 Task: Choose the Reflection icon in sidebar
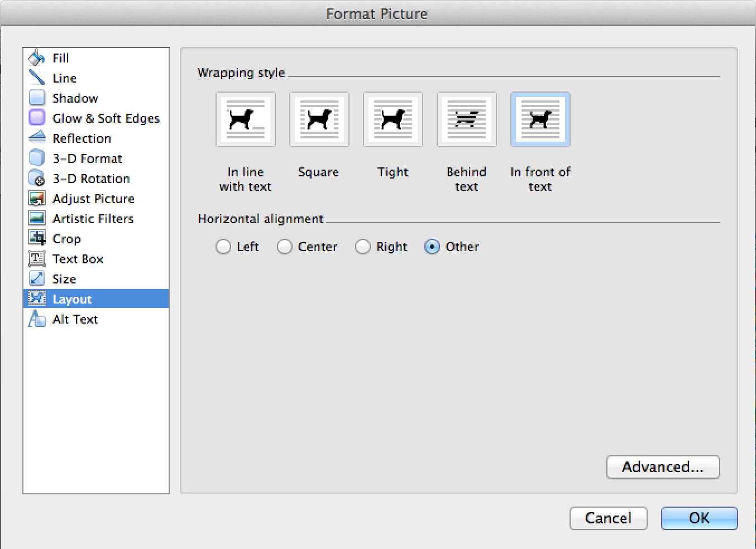[x=37, y=137]
